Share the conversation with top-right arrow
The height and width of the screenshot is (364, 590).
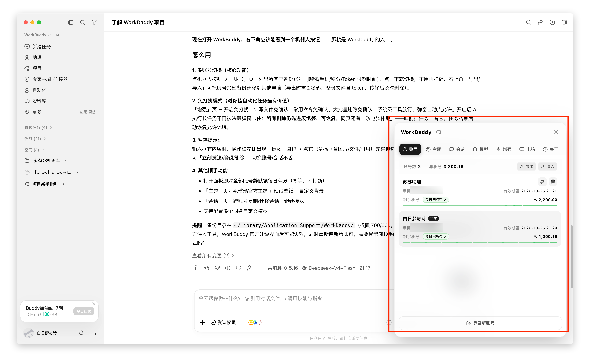click(540, 22)
